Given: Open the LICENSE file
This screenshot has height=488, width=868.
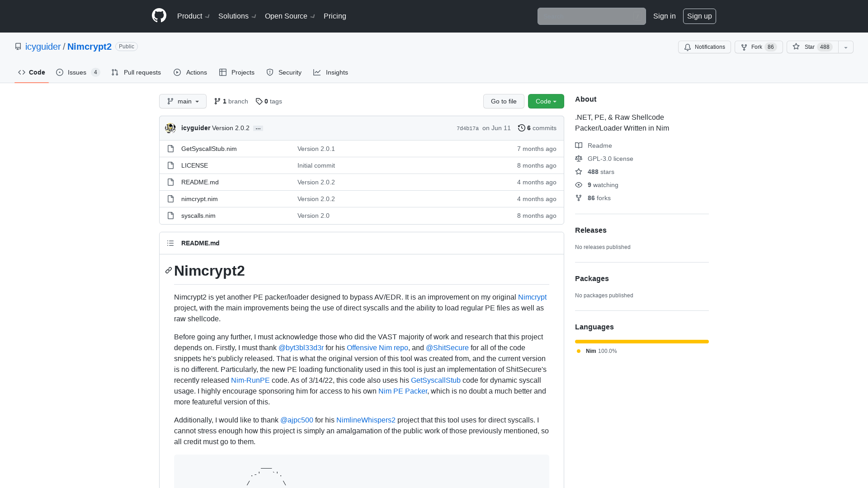Looking at the screenshot, I should click(195, 165).
